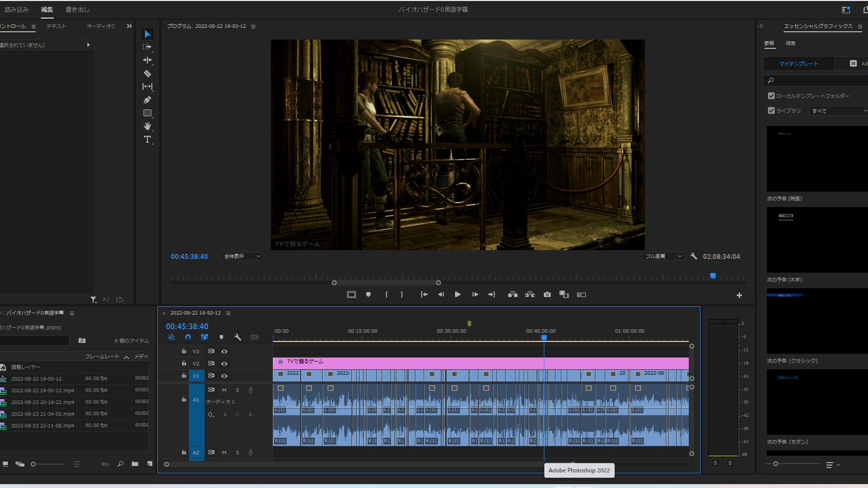
Task: Check the local templates folder checkbox
Action: (771, 96)
